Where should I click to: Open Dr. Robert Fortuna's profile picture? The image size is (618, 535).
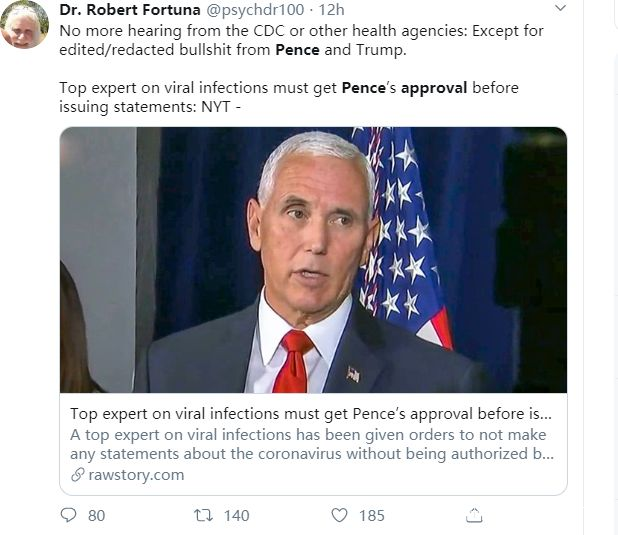coord(24,24)
